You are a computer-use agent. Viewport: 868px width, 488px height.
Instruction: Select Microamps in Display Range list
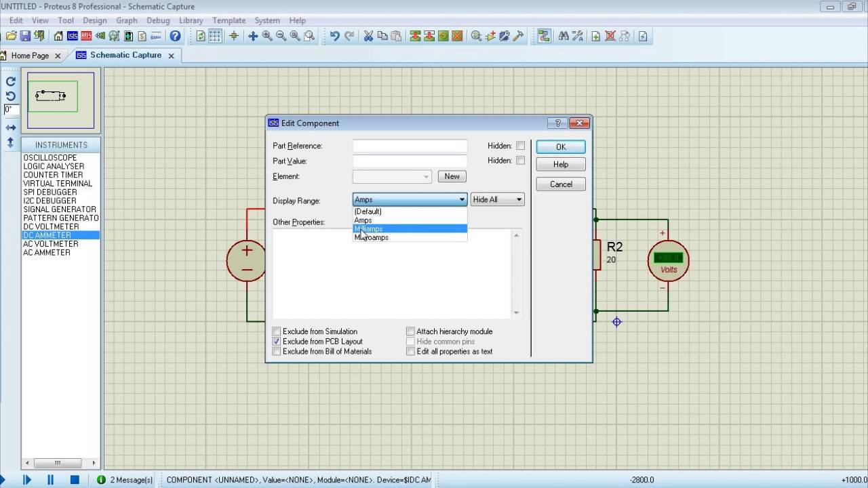410,238
